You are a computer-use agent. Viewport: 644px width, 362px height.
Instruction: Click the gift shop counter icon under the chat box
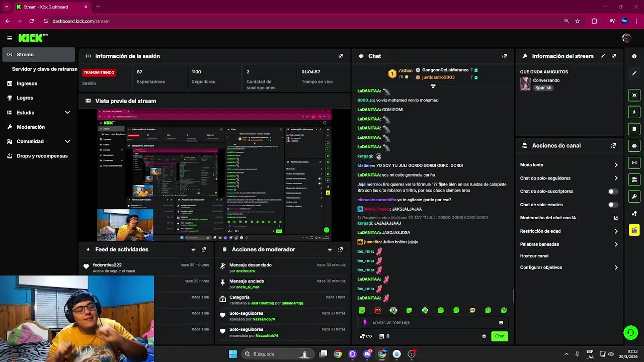(384, 336)
